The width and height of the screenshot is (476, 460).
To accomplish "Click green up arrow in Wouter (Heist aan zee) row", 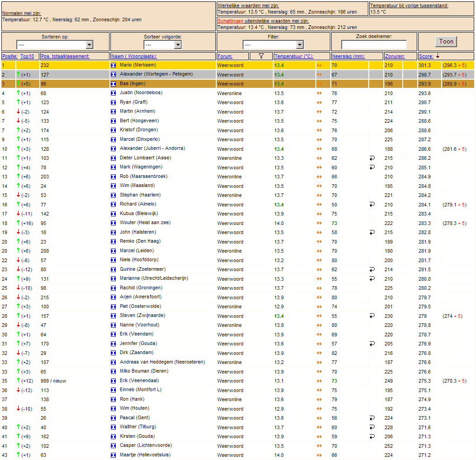I will (x=18, y=223).
